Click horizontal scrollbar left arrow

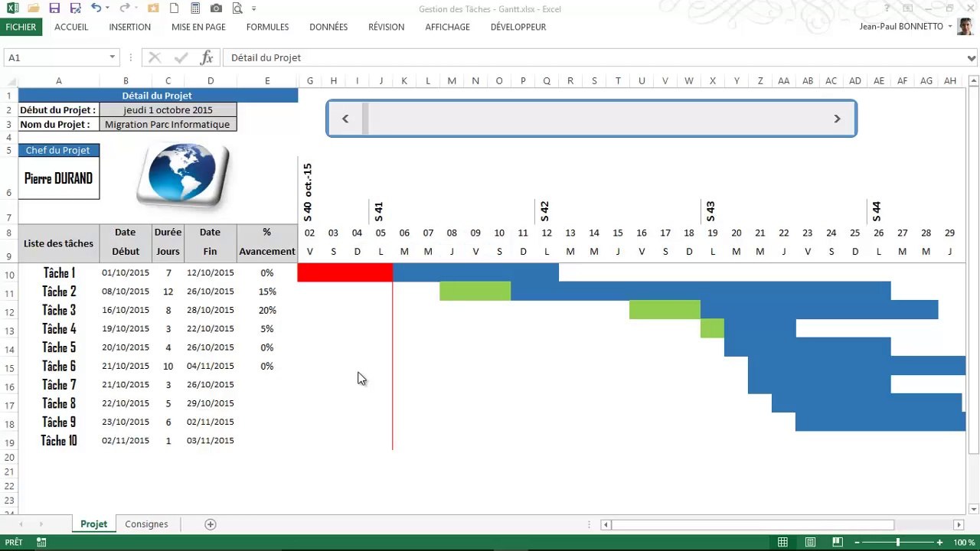coord(606,524)
